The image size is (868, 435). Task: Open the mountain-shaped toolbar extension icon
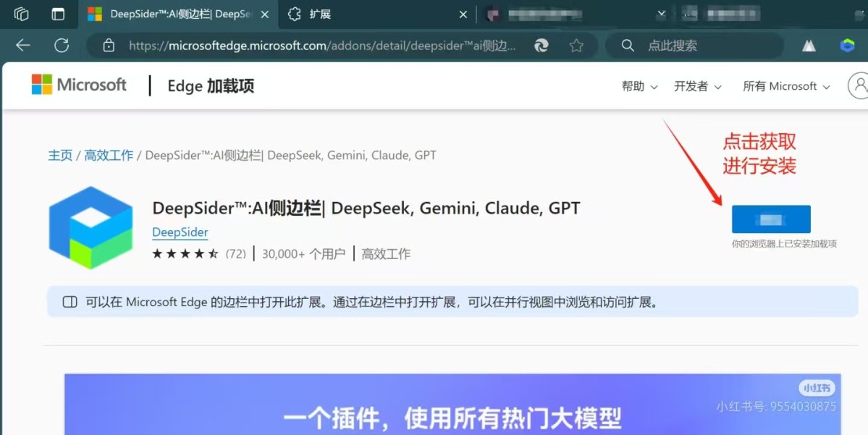point(809,46)
